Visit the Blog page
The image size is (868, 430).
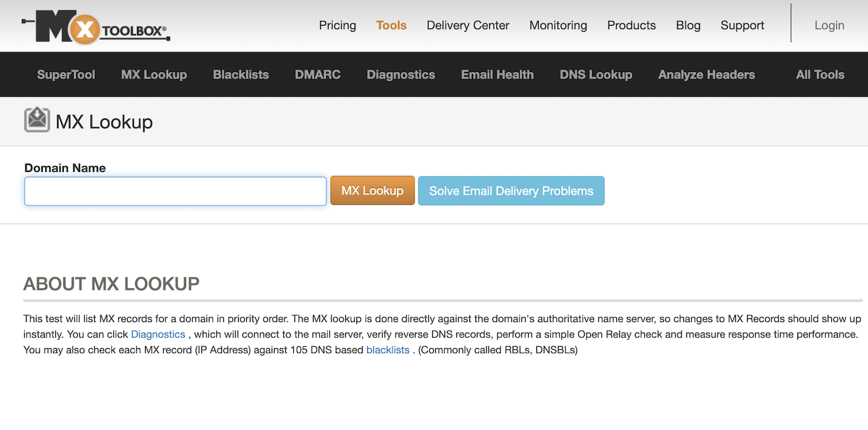[688, 25]
